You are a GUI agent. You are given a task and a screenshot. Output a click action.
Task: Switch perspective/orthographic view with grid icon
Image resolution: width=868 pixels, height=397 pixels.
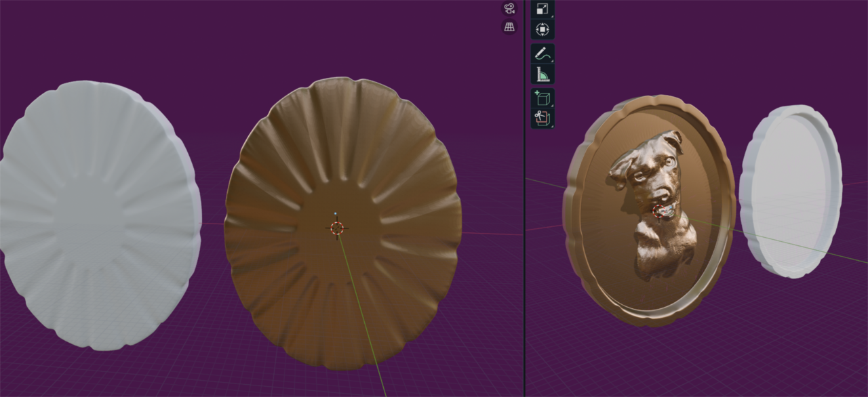(509, 27)
